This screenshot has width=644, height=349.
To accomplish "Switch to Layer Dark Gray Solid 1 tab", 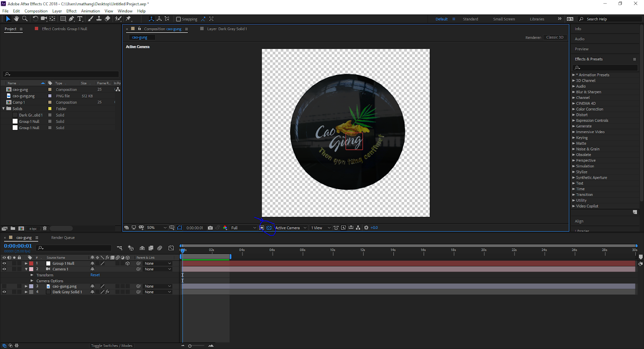I will [227, 29].
